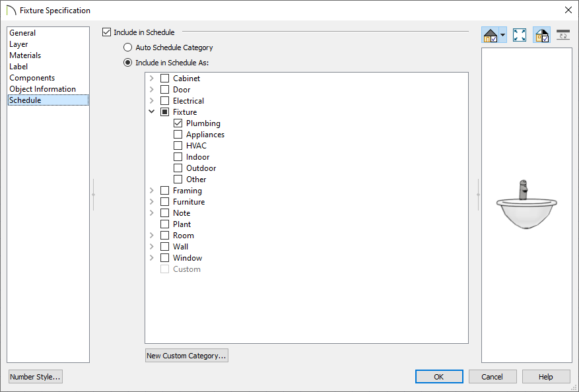Image resolution: width=579 pixels, height=392 pixels.
Task: Click OK to confirm
Action: 439,377
